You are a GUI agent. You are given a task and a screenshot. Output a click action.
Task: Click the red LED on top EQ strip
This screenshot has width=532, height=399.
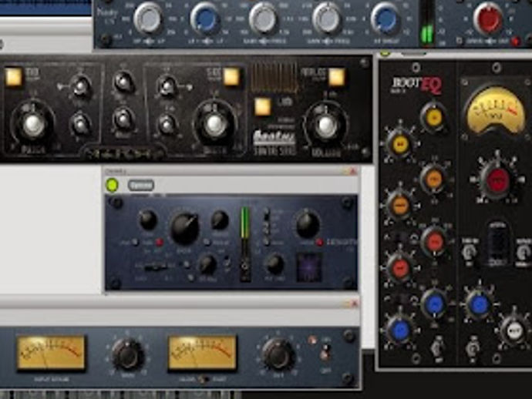pos(515,42)
